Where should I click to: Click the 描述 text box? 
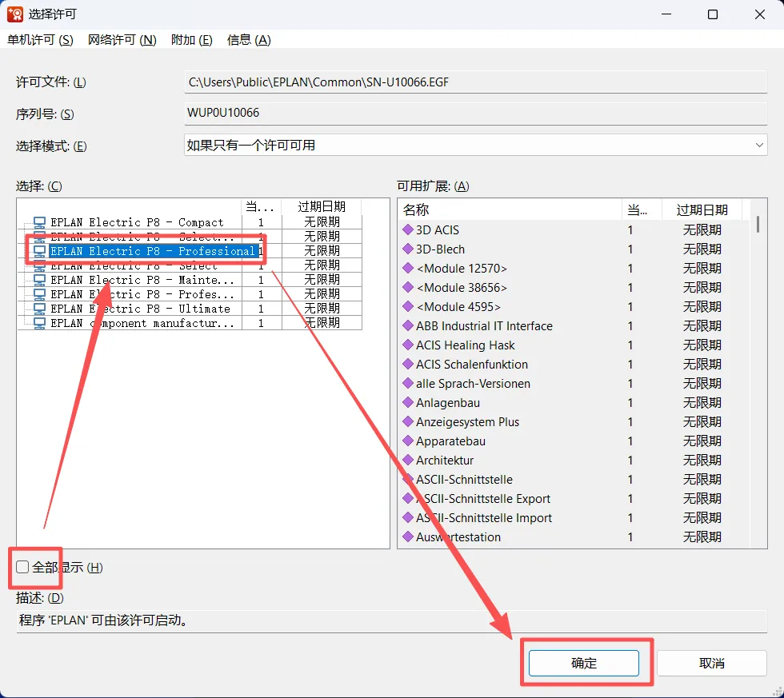point(391,620)
